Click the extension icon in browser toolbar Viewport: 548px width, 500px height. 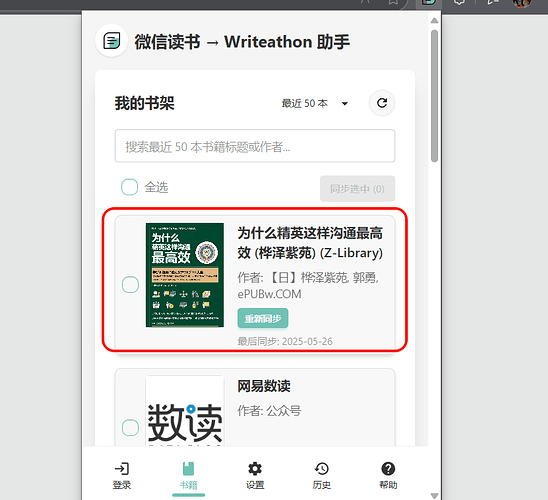[x=428, y=2]
